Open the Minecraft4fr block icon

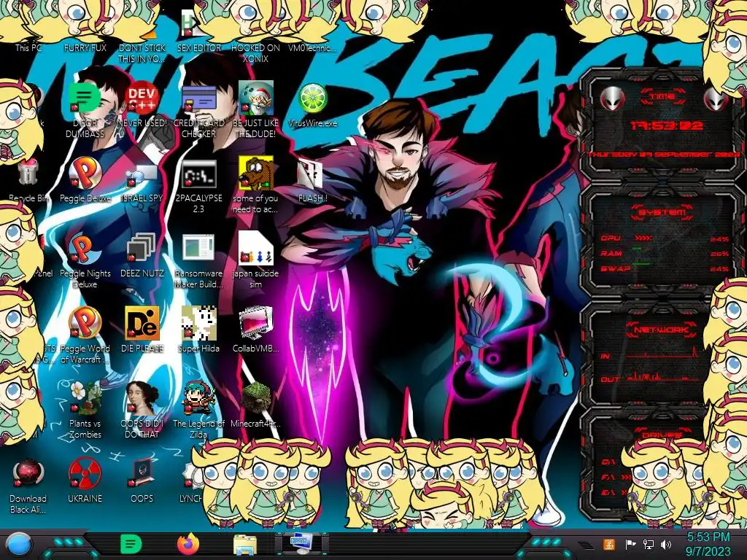pyautogui.click(x=256, y=398)
